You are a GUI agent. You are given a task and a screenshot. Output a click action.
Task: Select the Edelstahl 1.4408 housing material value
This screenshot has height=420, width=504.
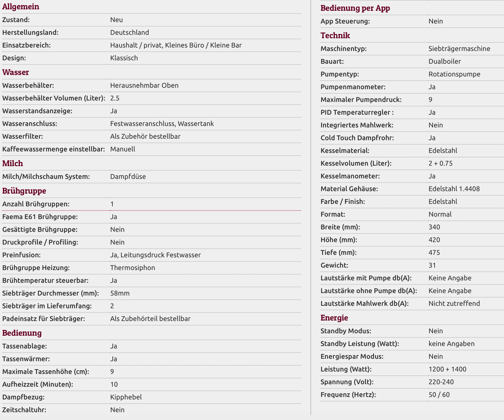(x=454, y=189)
